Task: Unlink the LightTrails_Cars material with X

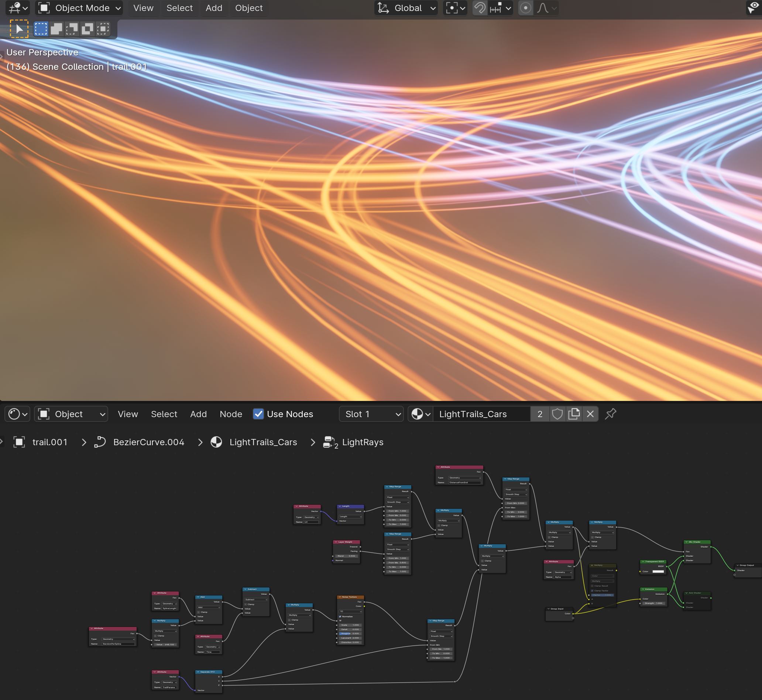Action: click(590, 414)
